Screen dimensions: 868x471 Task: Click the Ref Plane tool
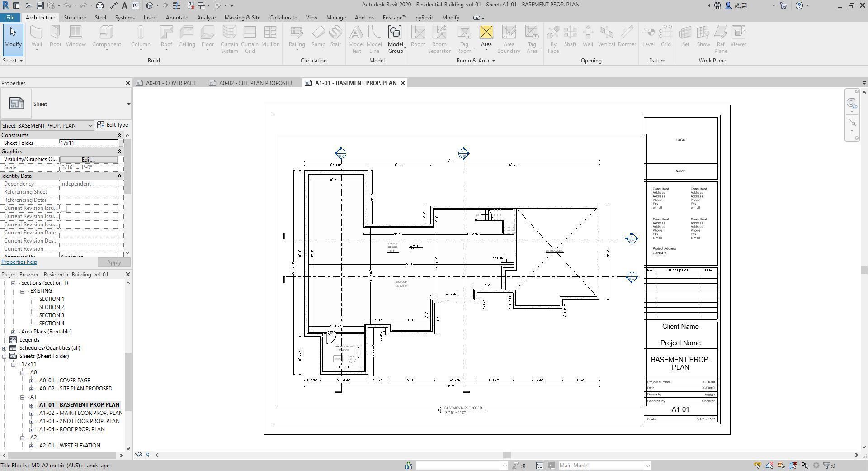(x=721, y=39)
